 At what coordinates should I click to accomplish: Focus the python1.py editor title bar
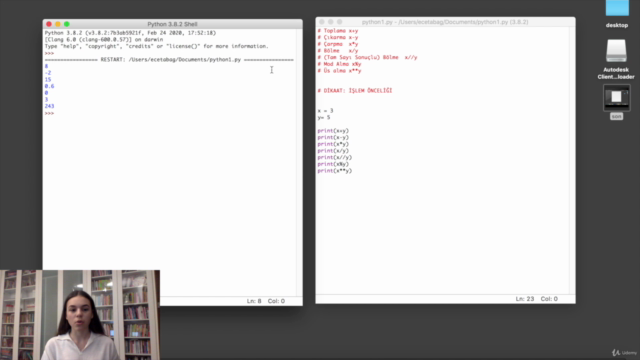tap(445, 22)
